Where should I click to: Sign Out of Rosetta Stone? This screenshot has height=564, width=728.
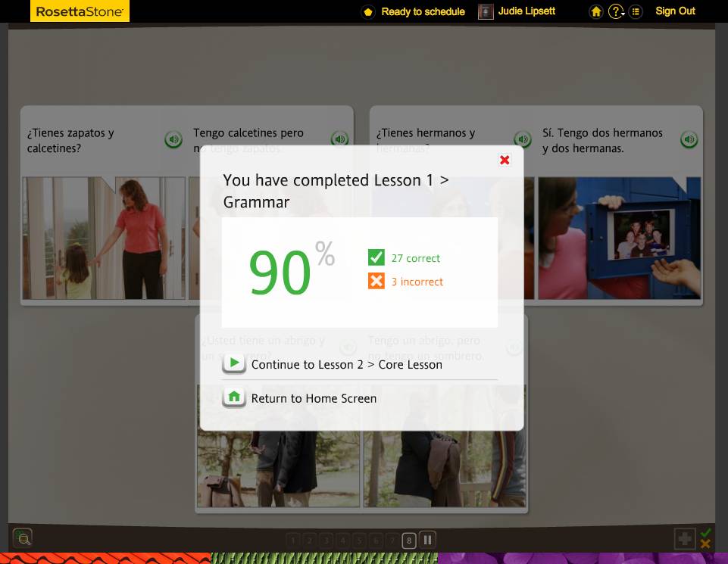point(675,11)
